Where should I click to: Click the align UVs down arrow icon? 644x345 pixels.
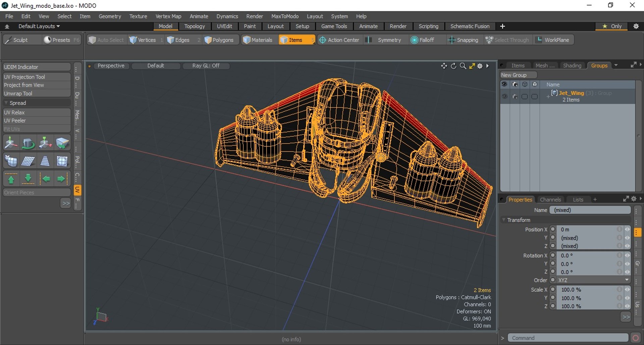(28, 179)
